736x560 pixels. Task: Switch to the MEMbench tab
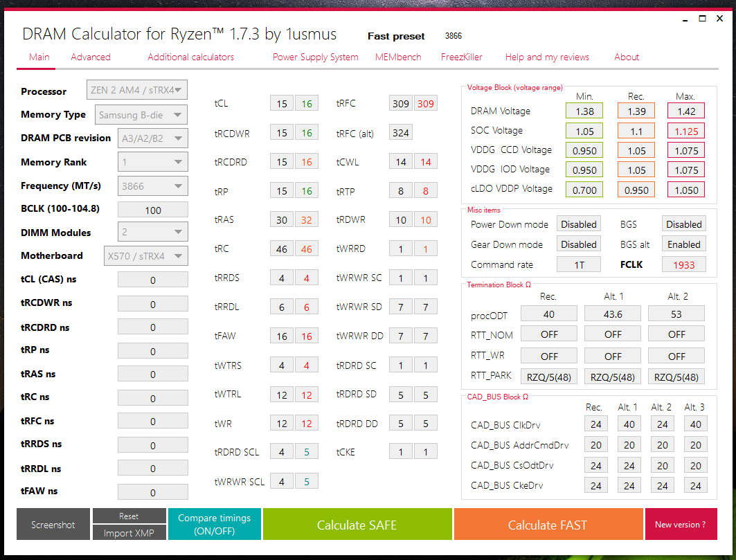[x=398, y=57]
